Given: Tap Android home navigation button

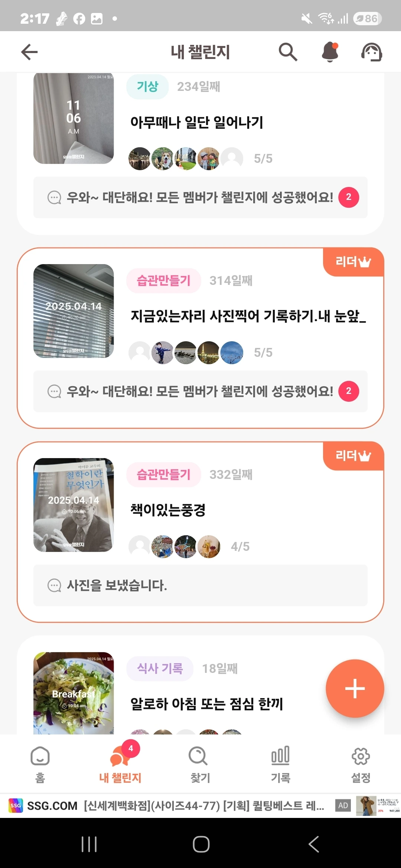Looking at the screenshot, I should tap(201, 844).
